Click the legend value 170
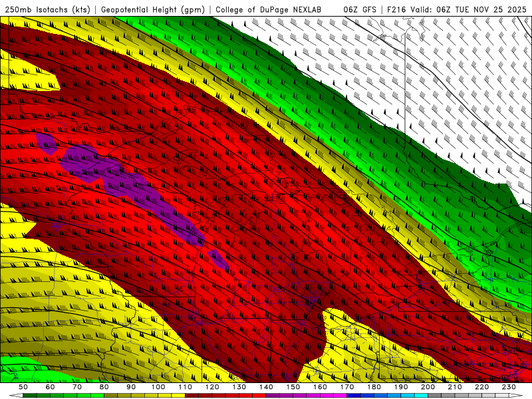The height and width of the screenshot is (399, 532). pyautogui.click(x=347, y=387)
